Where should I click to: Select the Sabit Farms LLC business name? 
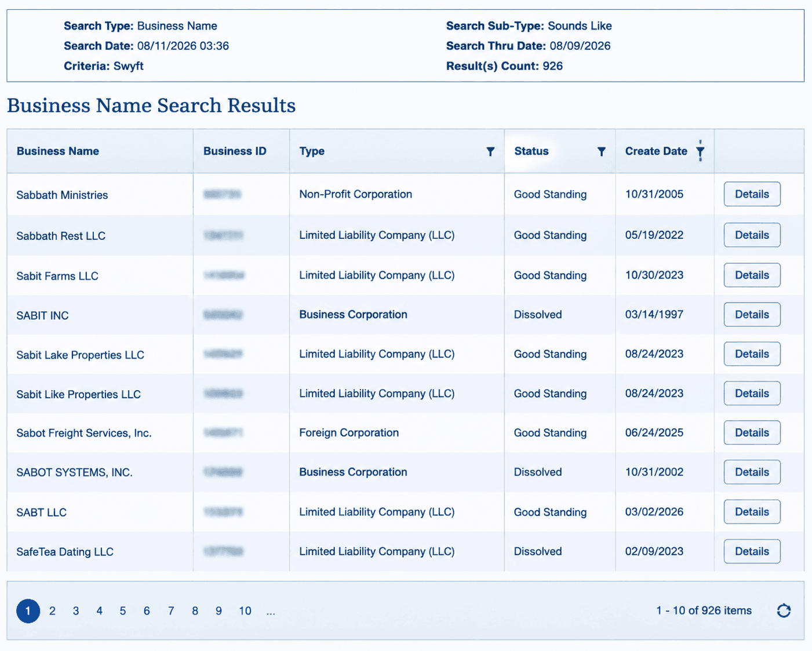pyautogui.click(x=57, y=276)
